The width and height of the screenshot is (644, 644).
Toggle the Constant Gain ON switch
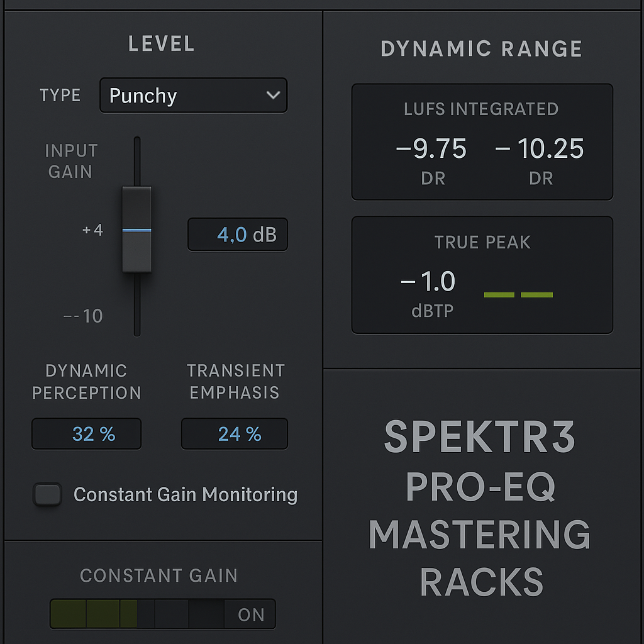coord(250,614)
